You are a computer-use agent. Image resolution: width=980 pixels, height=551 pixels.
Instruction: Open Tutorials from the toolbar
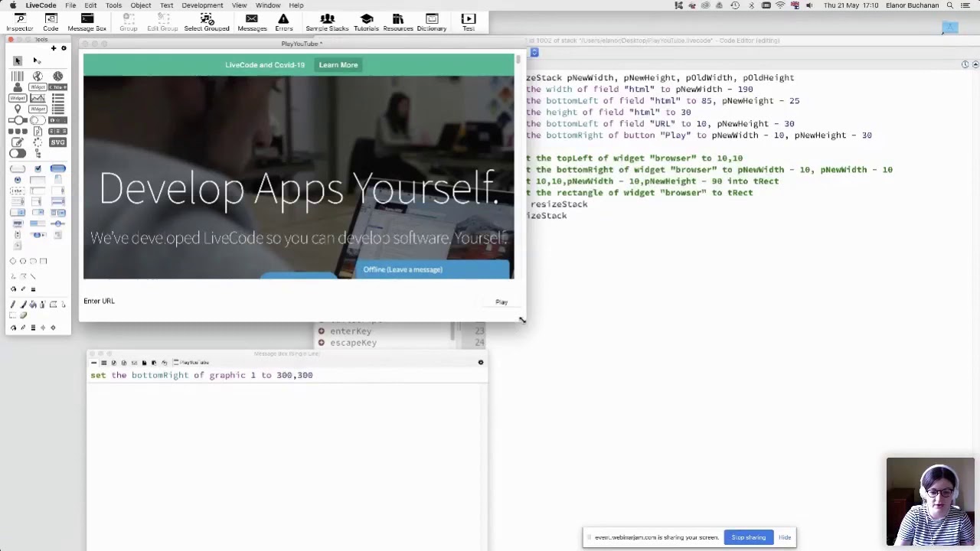[366, 22]
